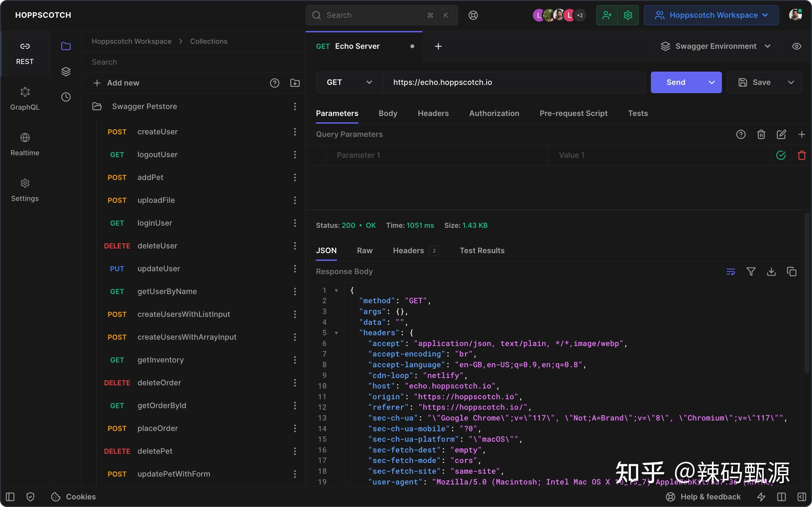Filter the response body
This screenshot has height=507, width=812.
[x=751, y=272]
